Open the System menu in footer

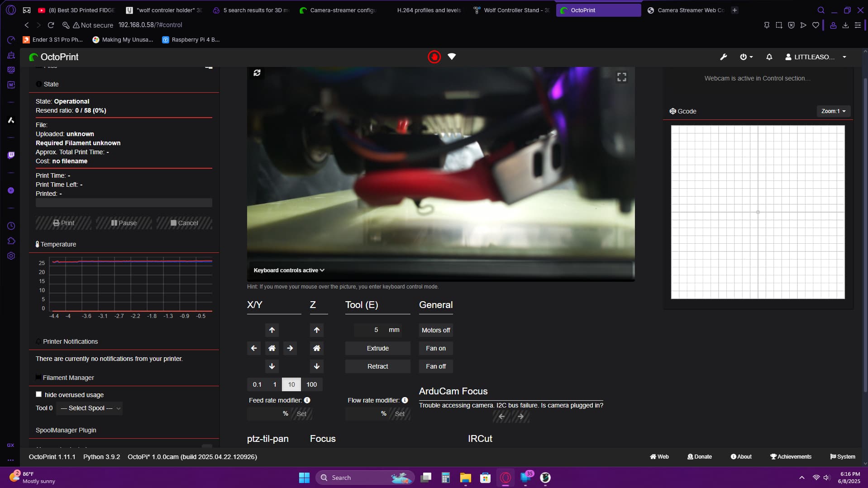(x=843, y=456)
